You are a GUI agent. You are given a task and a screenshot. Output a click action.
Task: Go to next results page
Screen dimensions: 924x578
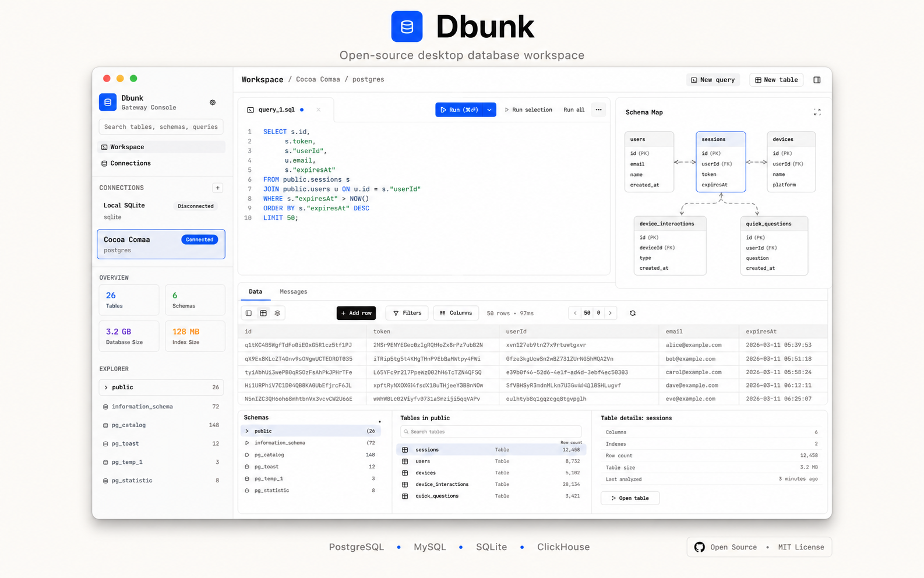coord(610,313)
